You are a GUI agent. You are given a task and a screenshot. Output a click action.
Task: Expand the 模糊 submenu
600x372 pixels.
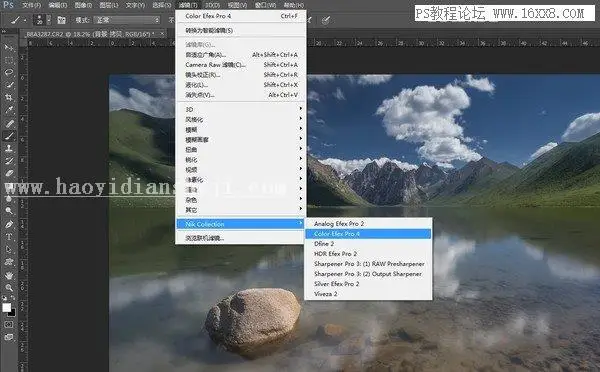click(240, 129)
